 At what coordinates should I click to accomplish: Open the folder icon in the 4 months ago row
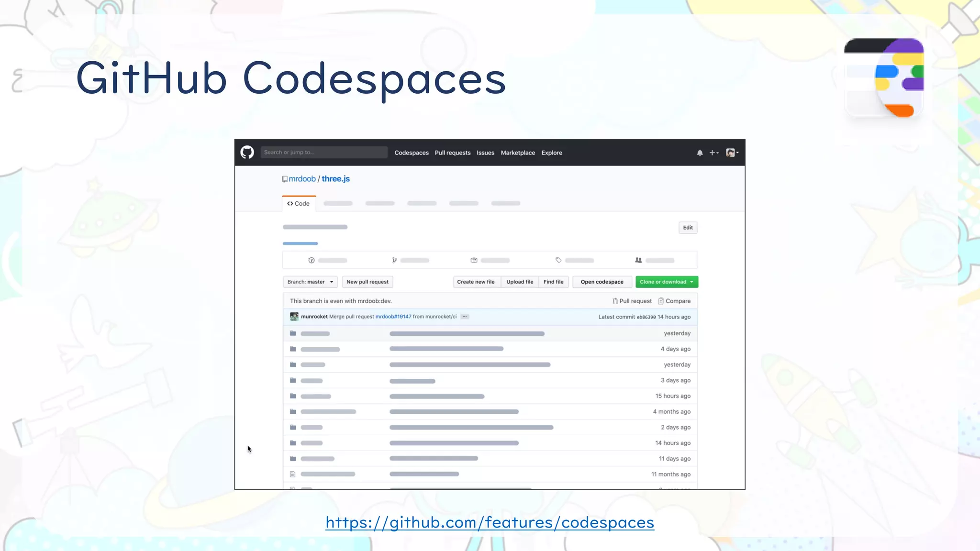[x=293, y=412]
